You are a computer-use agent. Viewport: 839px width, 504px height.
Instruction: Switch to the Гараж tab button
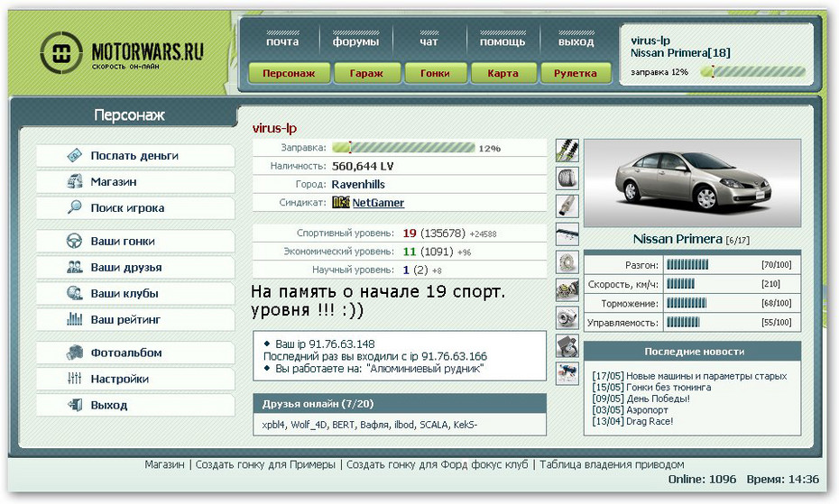366,73
